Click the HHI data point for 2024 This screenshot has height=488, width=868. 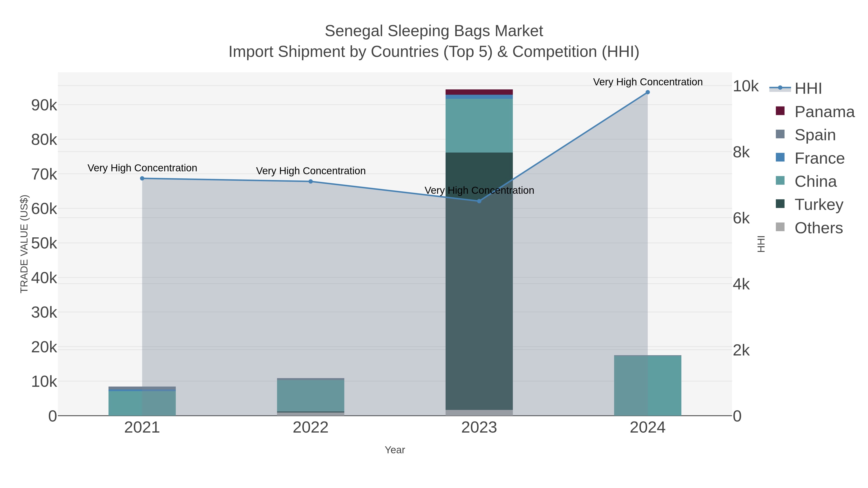coord(648,92)
